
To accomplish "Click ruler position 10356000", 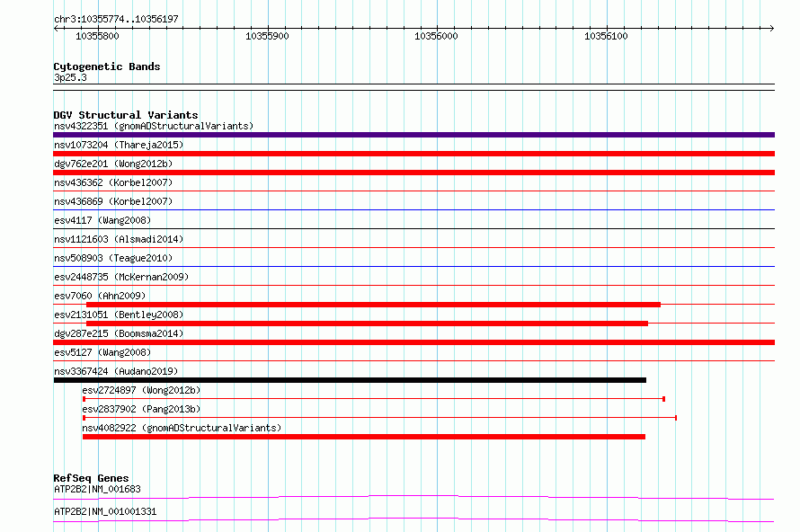I will click(436, 36).
